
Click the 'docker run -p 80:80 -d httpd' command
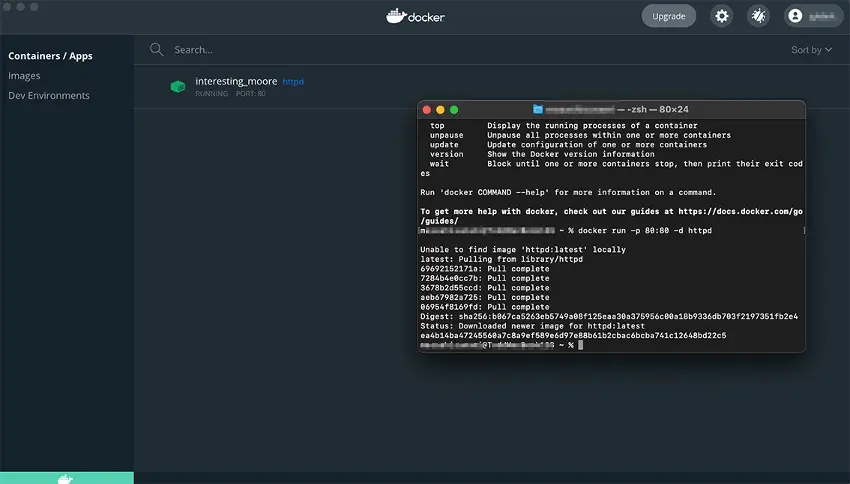[x=645, y=231]
